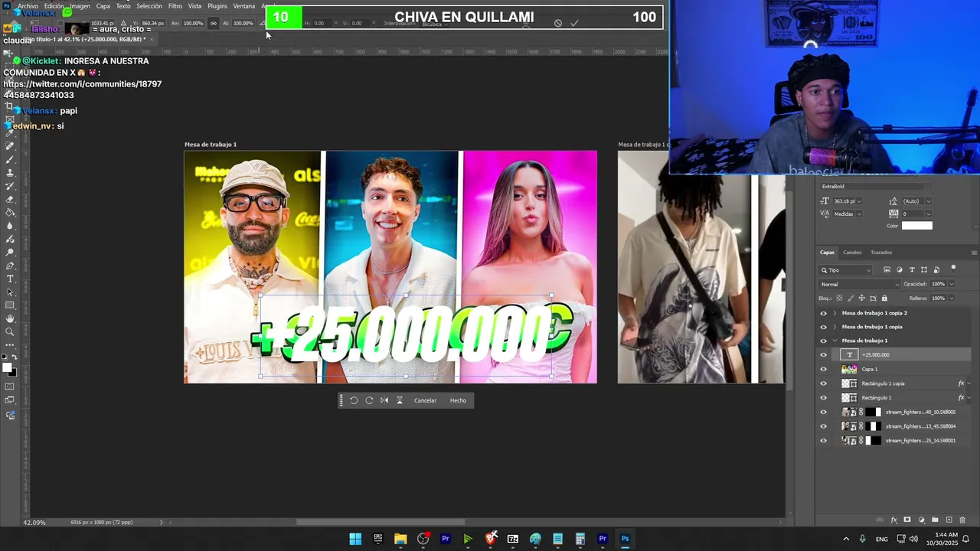Open the Opacidad dropdown arrow
Viewport: 980px width, 551px height.
(x=952, y=284)
